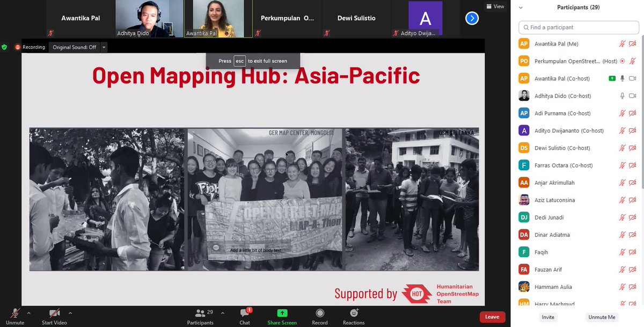Click recording icon in Perkumpulan OpenStreet... host row
Image resolution: width=644 pixels, height=327 pixels.
pyautogui.click(x=623, y=61)
